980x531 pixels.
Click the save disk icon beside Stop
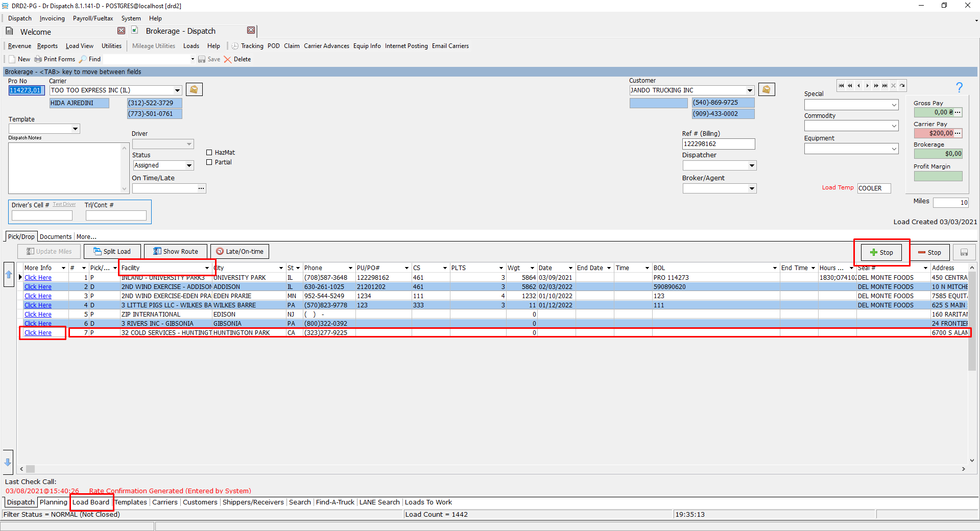pos(964,252)
